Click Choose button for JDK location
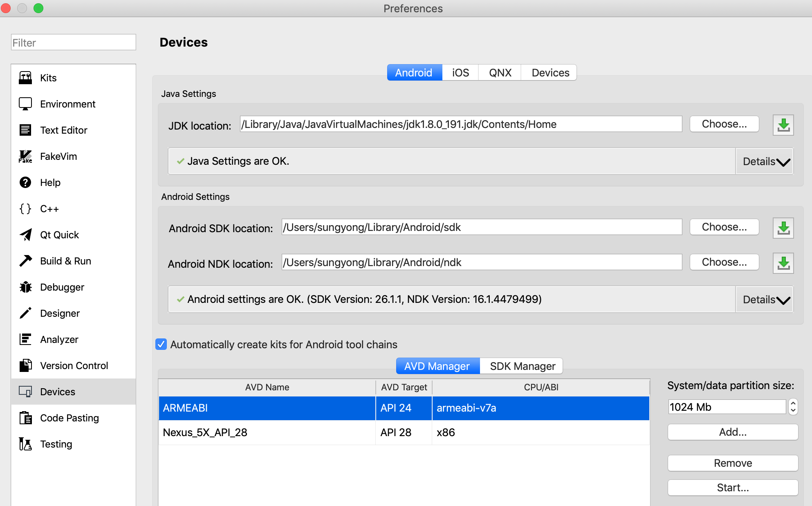The image size is (812, 506). (724, 124)
